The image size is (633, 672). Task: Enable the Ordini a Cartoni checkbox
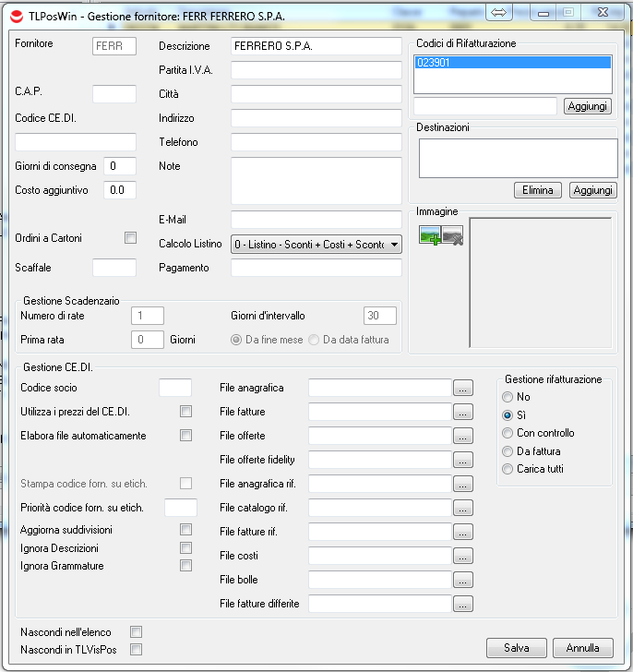pyautogui.click(x=130, y=238)
